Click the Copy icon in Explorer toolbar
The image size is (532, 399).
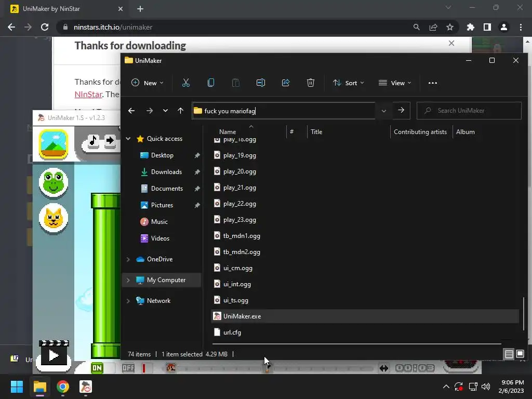(x=211, y=83)
